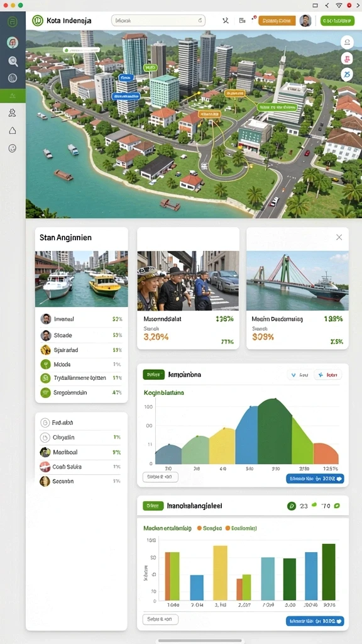Click the green Sregobarndain row icon
Screen dimensions: 362x644
[x=45, y=392]
